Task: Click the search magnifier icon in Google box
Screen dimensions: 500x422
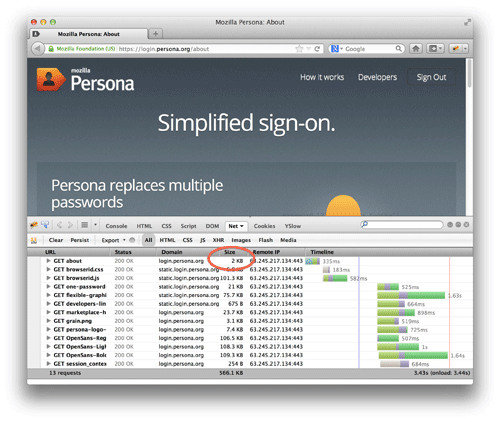Action: pyautogui.click(x=398, y=49)
